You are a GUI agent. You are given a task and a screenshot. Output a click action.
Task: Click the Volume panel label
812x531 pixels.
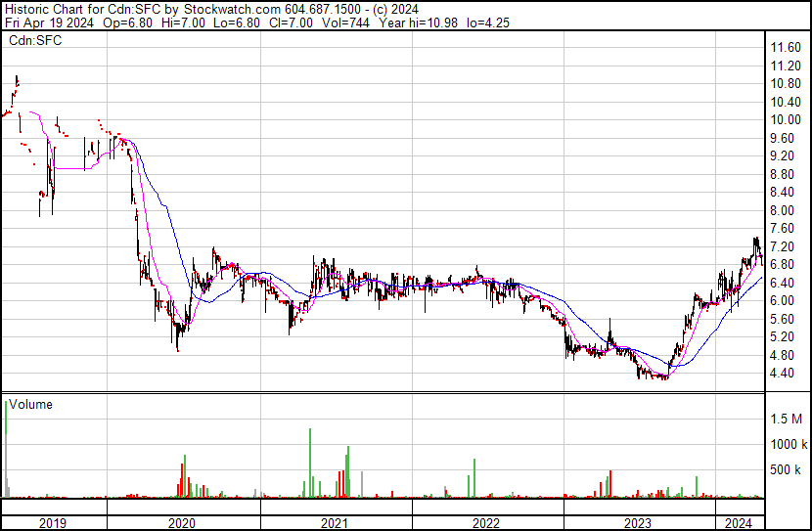(x=30, y=404)
